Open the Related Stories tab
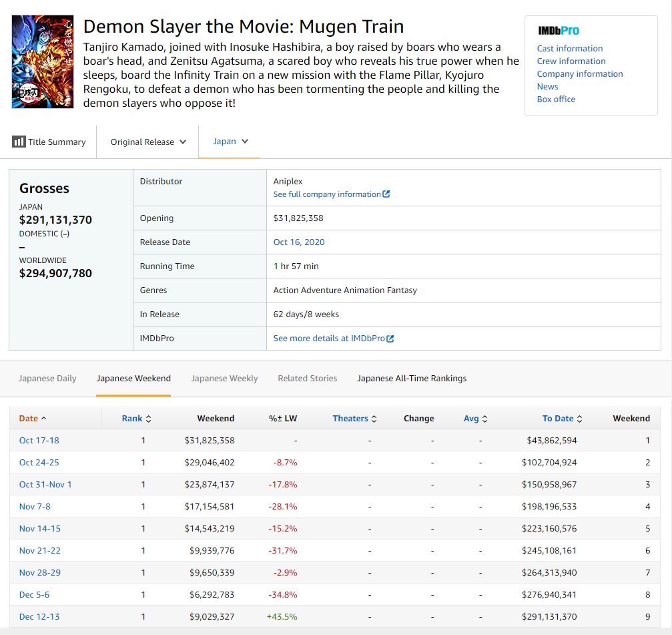Viewport: 672px width, 635px height. coord(307,379)
